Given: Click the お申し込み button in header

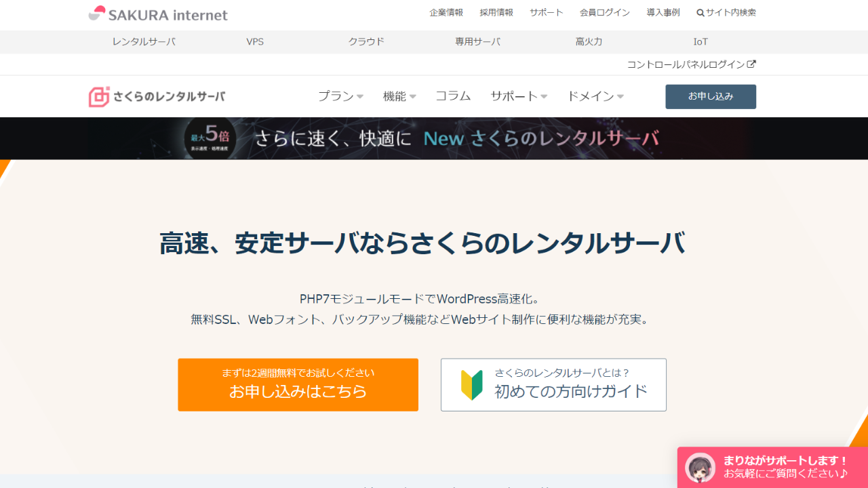Looking at the screenshot, I should pos(711,97).
